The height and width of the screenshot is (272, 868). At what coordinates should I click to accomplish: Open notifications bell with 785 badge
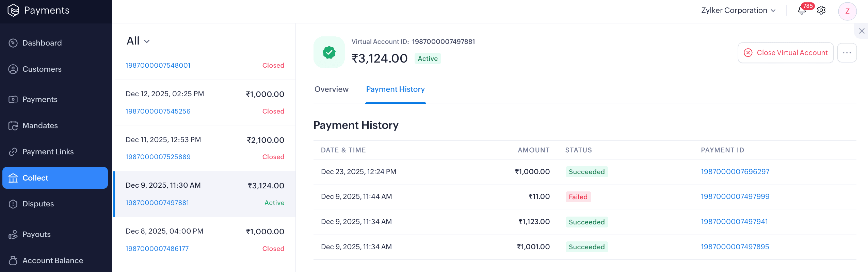pos(802,11)
